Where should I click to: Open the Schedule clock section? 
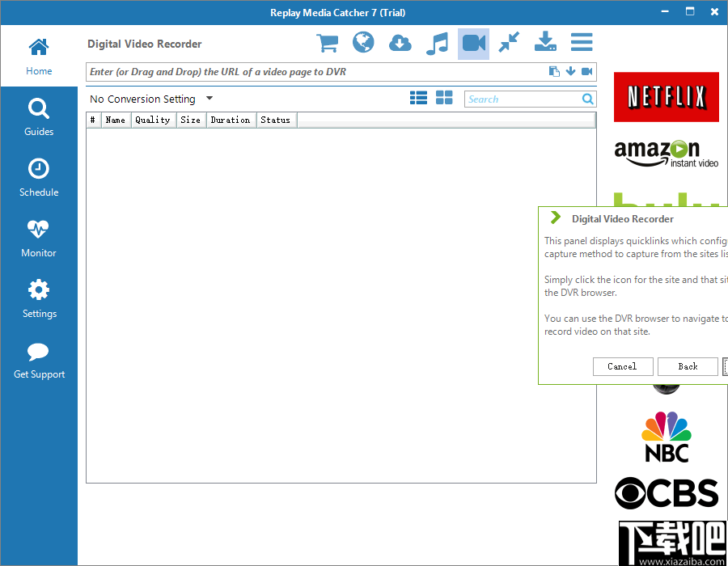[x=39, y=178]
